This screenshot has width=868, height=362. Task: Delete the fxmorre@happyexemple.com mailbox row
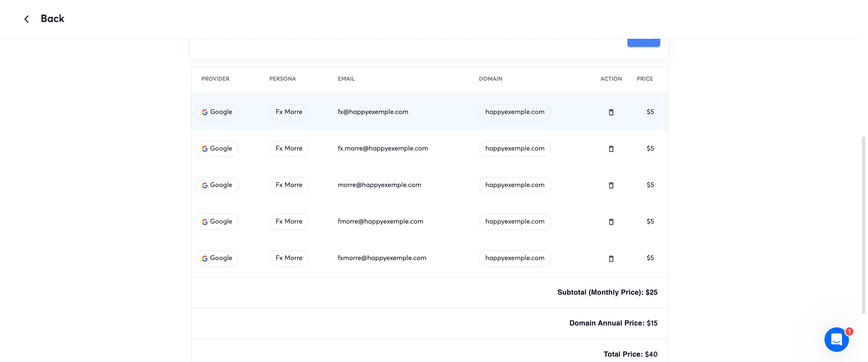(x=611, y=258)
